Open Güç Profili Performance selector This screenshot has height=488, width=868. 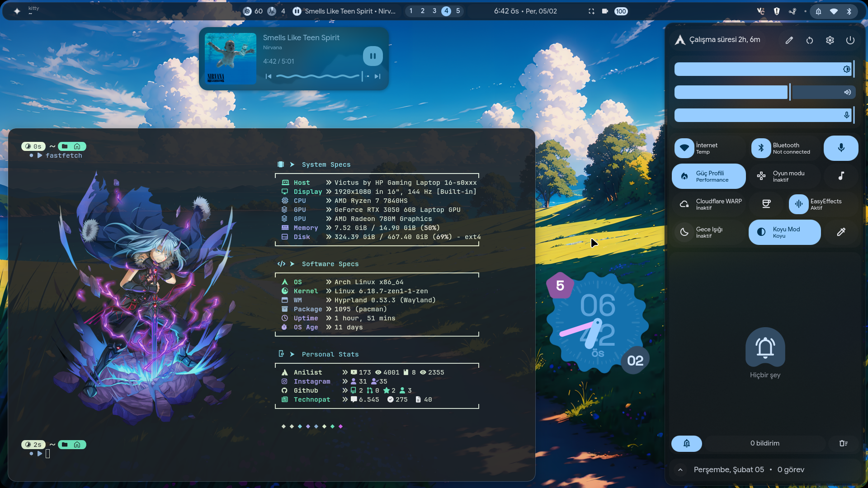(708, 176)
